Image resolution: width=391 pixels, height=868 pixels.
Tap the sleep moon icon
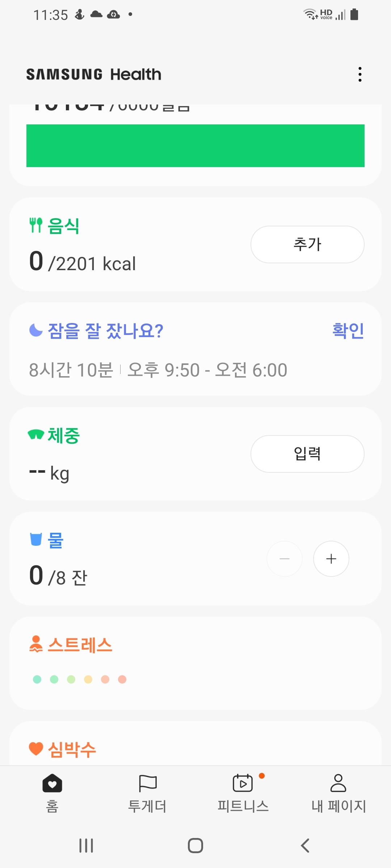[36, 330]
